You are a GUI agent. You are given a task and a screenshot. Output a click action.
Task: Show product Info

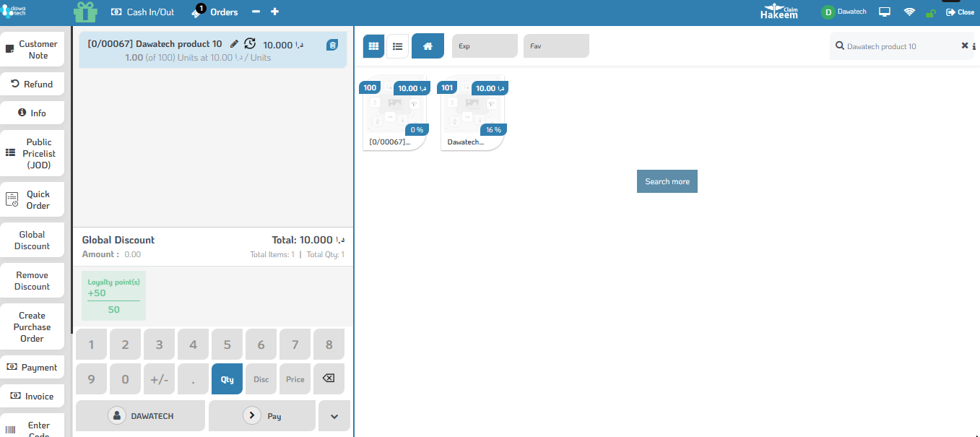pyautogui.click(x=32, y=113)
